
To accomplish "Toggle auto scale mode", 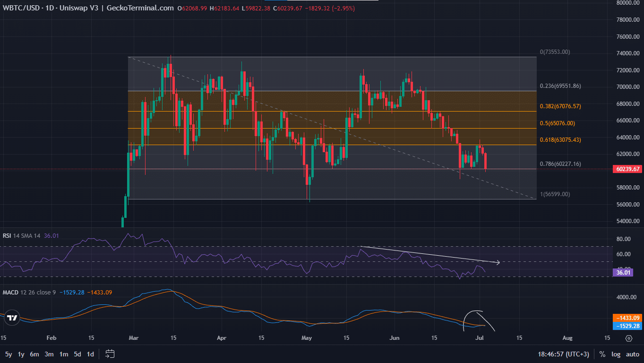I will point(632,354).
